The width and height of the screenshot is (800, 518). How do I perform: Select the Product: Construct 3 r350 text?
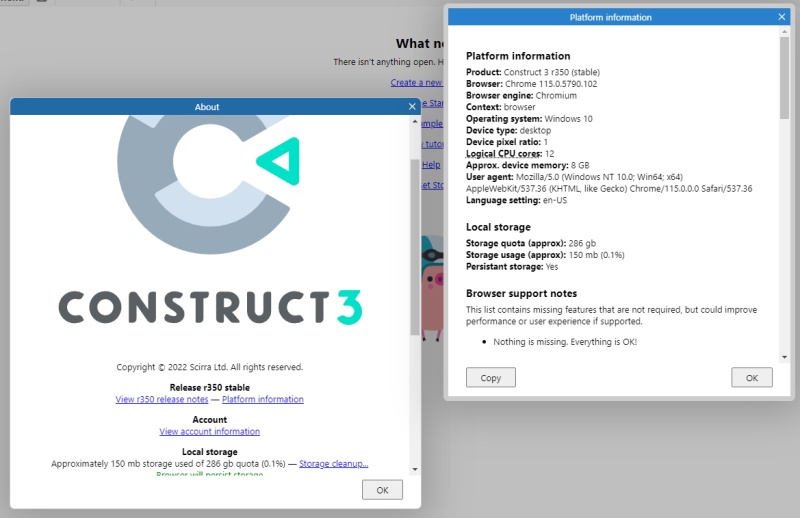click(533, 72)
